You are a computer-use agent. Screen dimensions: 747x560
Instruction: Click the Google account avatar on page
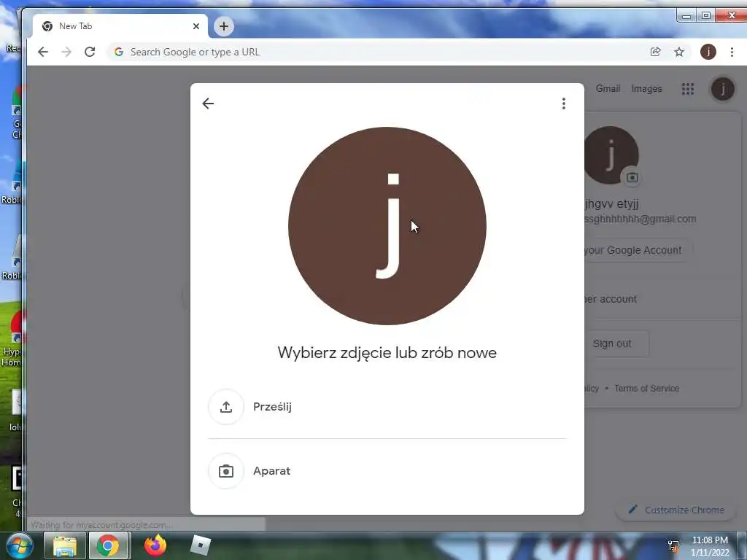[x=723, y=89]
